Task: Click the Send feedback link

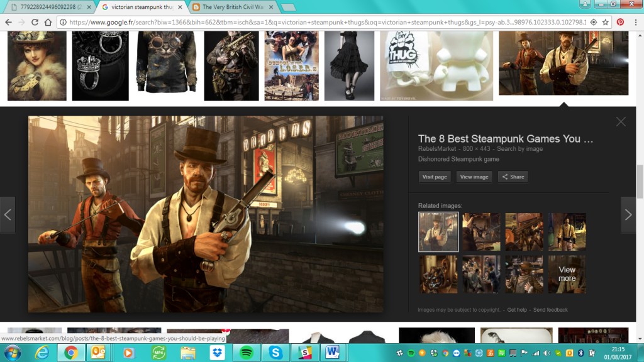Action: tap(550, 310)
